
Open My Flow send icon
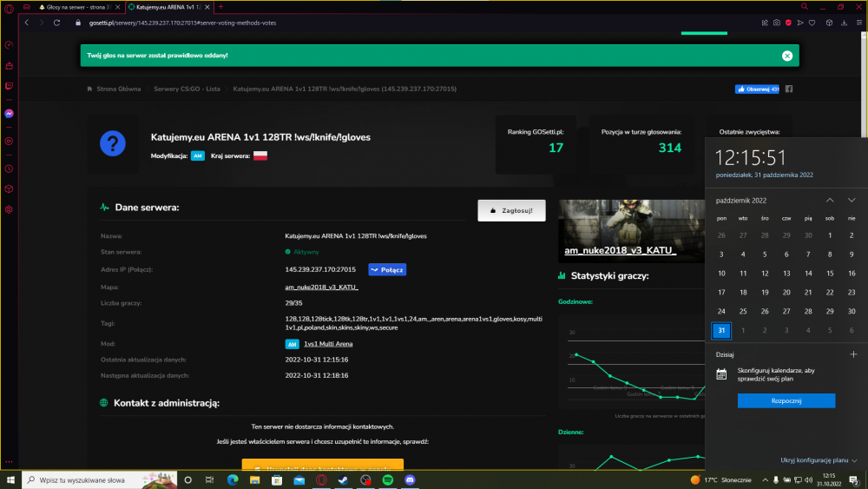click(x=800, y=23)
